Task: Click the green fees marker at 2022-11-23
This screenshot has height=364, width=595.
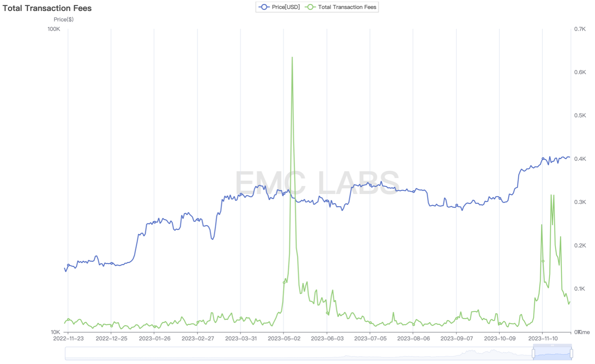Action: [68, 320]
